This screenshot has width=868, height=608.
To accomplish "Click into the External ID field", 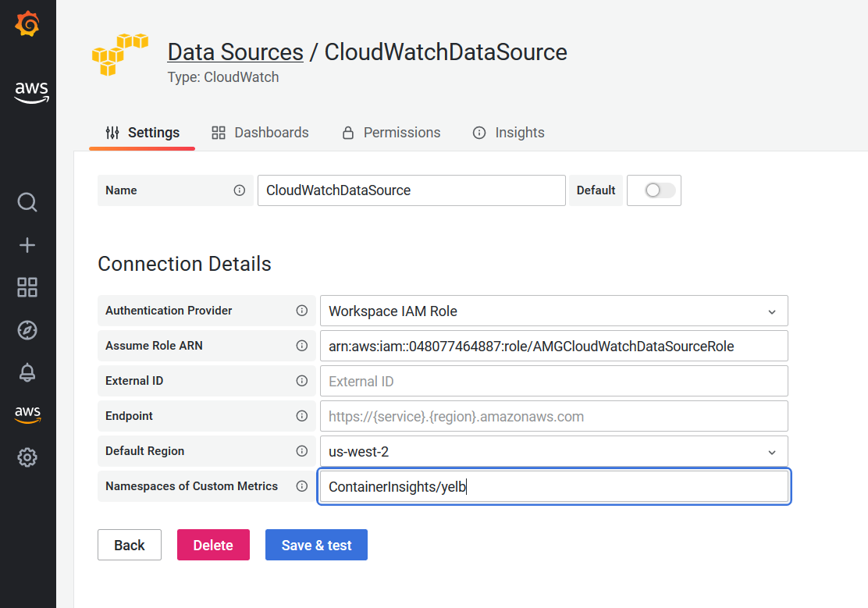I will (x=553, y=381).
